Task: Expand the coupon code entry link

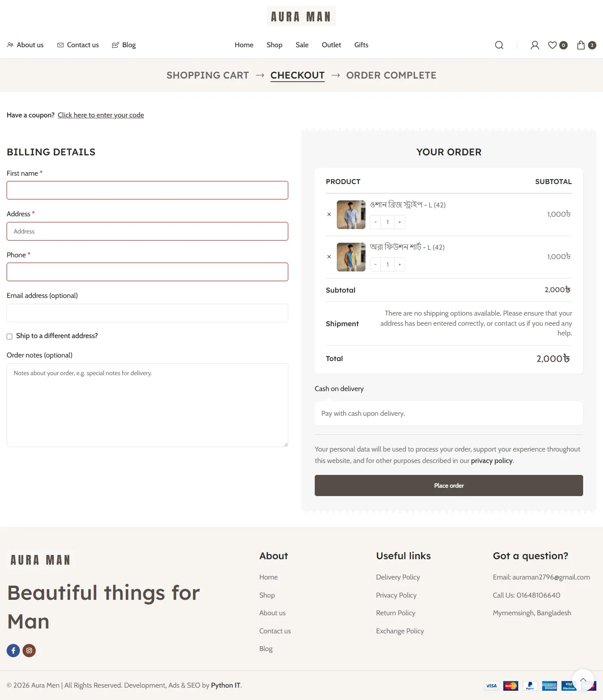Action: (x=101, y=115)
